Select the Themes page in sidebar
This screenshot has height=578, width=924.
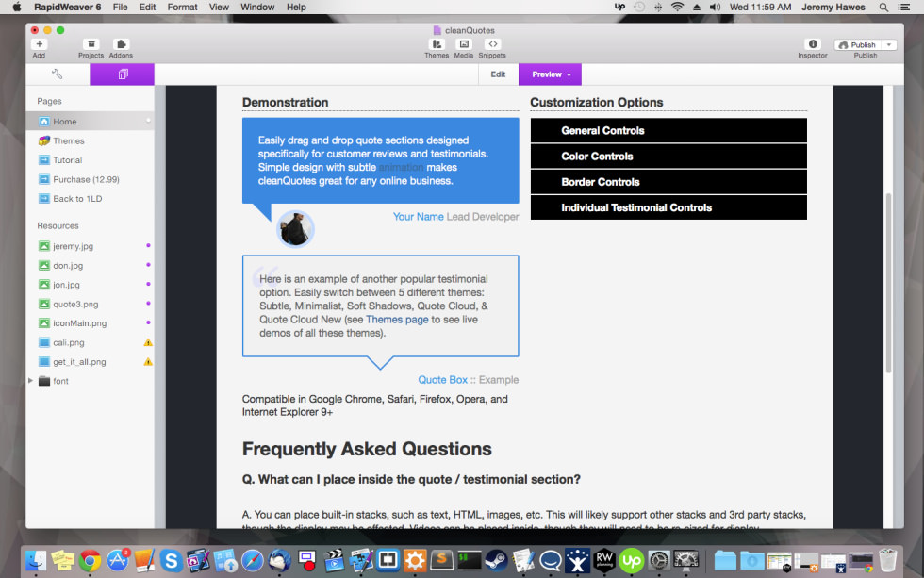click(x=90, y=140)
